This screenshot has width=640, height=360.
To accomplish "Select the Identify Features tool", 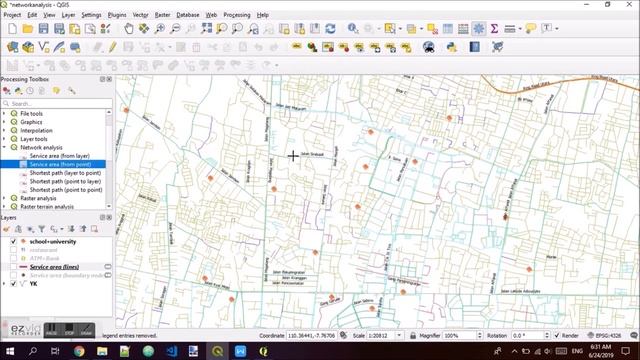I will tap(353, 29).
